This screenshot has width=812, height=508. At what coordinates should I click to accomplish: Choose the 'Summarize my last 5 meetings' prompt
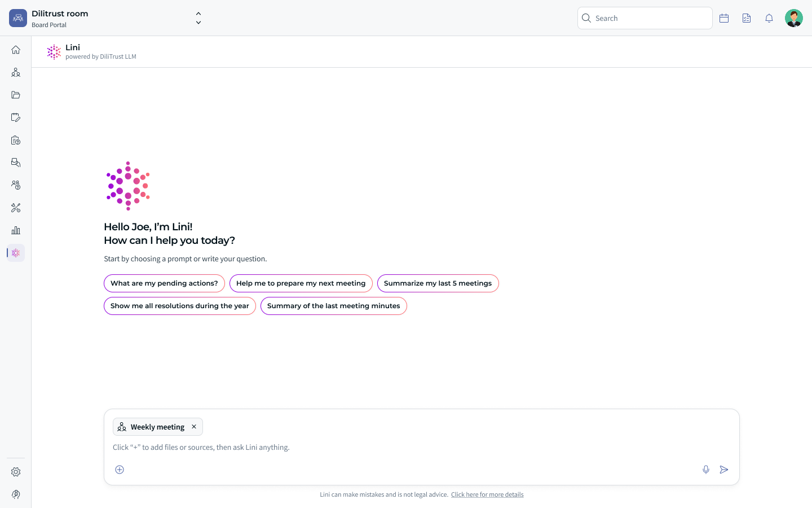(438, 283)
